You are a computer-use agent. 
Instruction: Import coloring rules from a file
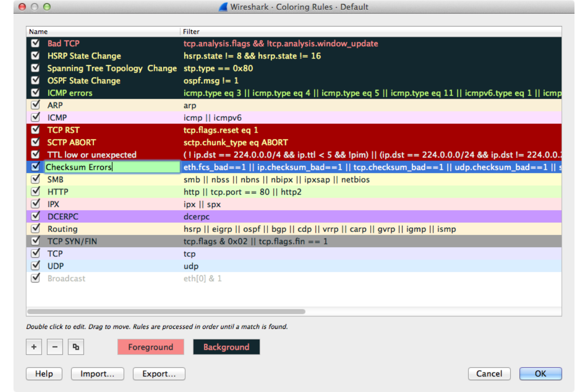click(97, 374)
